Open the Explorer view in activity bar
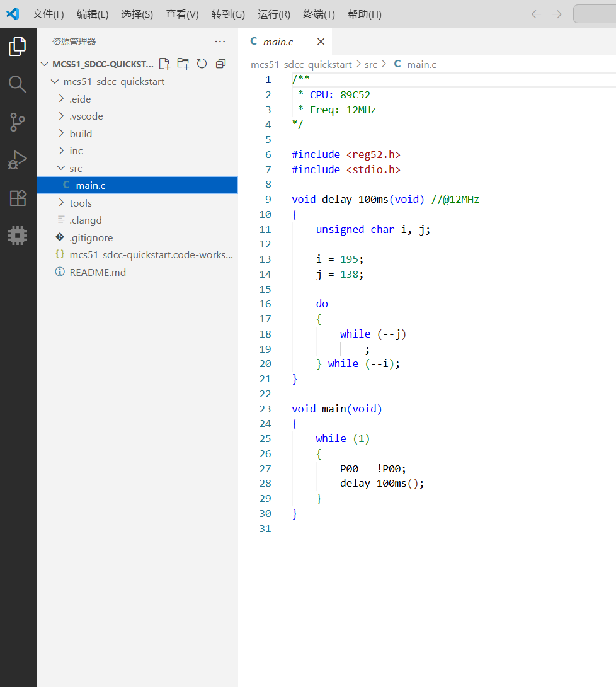 pos(18,47)
